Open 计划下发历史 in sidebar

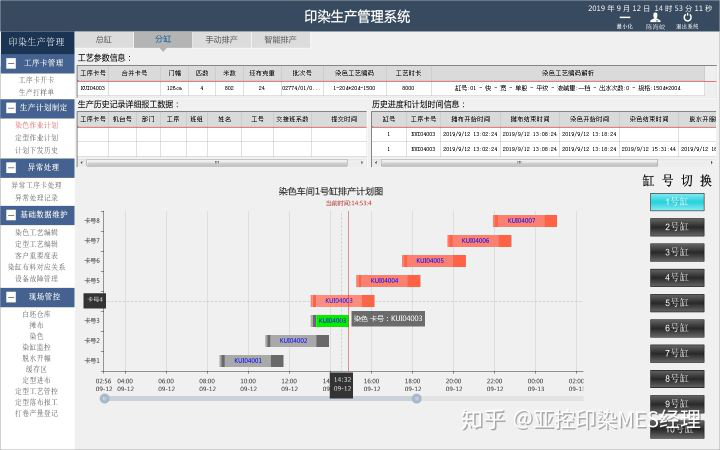click(x=36, y=150)
